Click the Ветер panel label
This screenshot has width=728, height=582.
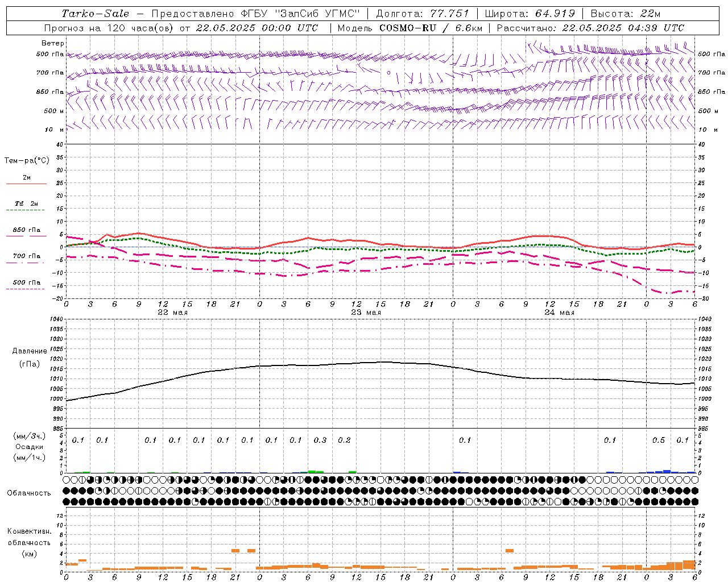coord(53,43)
